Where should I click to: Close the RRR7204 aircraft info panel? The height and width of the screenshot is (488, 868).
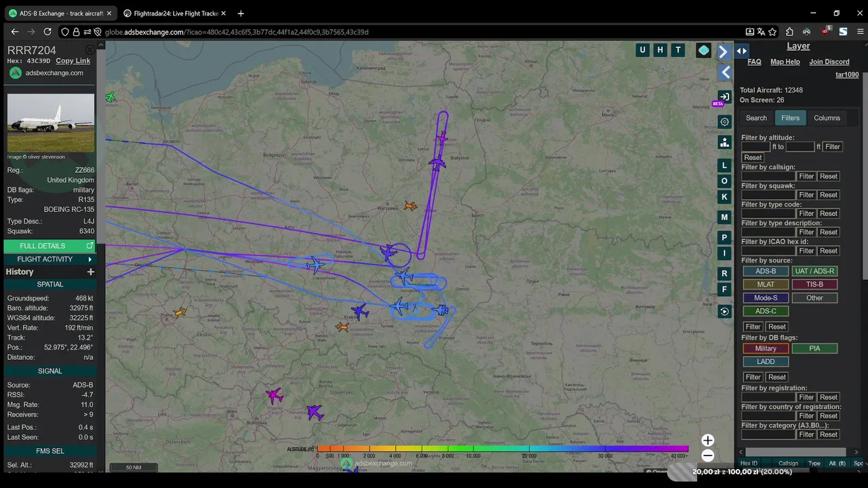click(90, 50)
